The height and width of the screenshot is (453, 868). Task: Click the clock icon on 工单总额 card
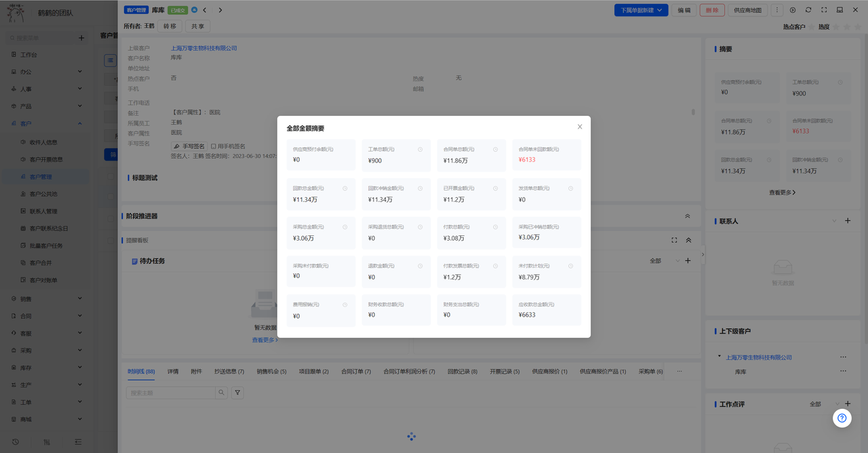point(420,149)
